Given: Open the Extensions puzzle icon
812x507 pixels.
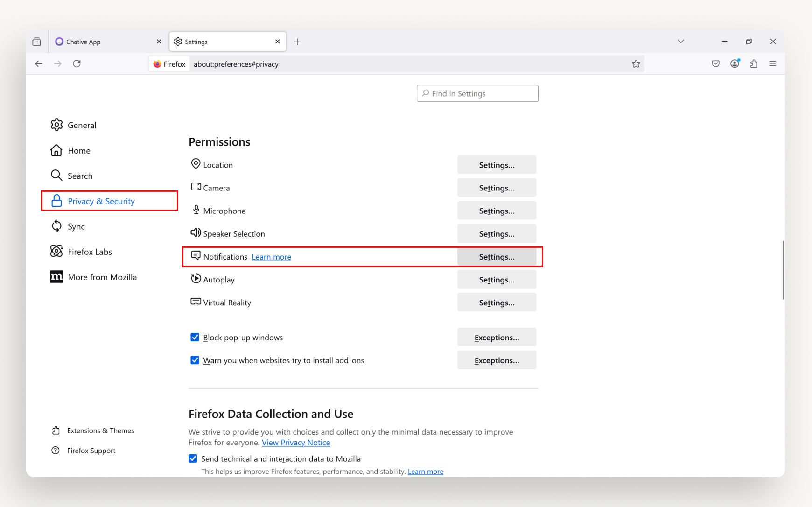Looking at the screenshot, I should (x=754, y=63).
